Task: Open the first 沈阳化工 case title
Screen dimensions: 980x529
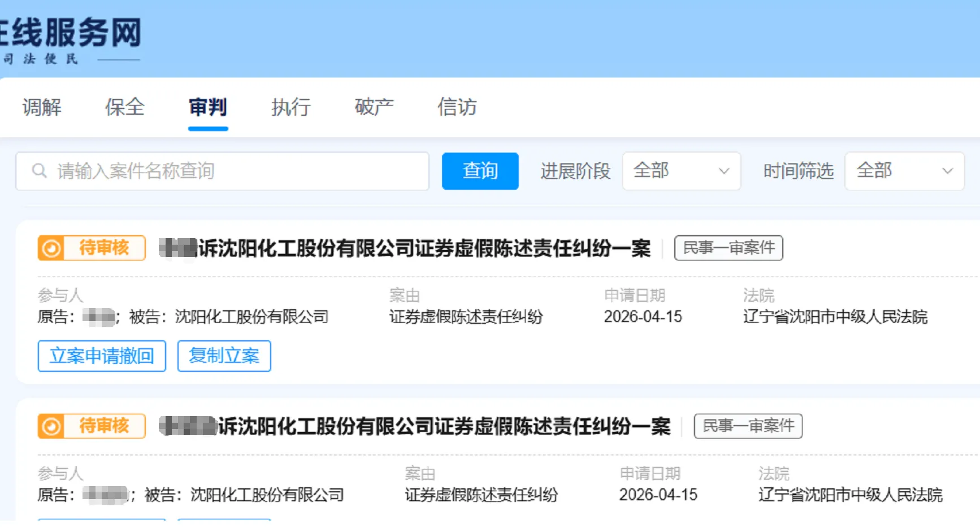Action: coord(405,248)
